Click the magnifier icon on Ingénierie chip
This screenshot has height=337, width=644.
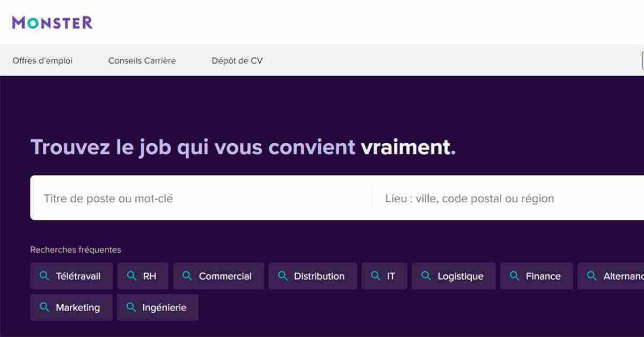pyautogui.click(x=131, y=307)
